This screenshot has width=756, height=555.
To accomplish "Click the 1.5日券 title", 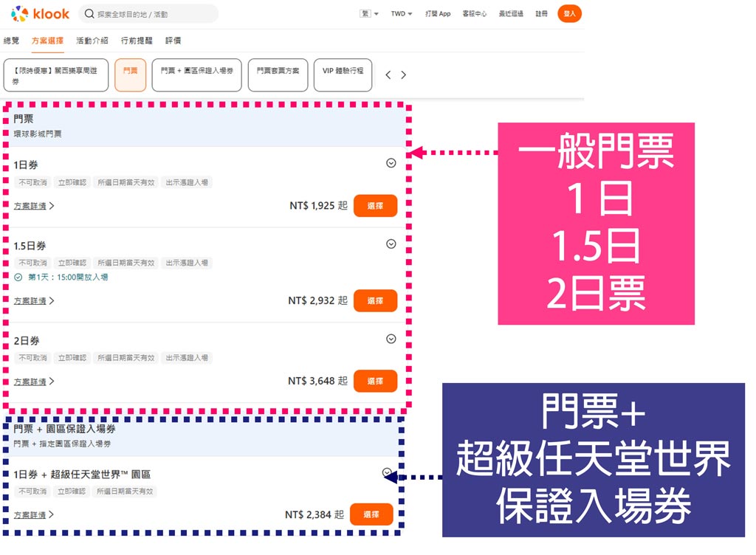I will click(30, 246).
